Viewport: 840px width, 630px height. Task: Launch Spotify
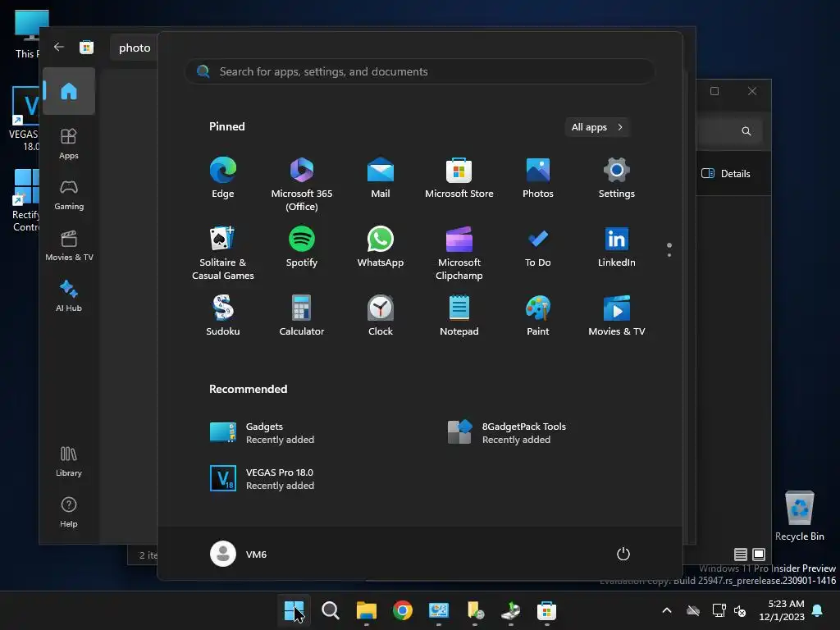[x=302, y=247]
